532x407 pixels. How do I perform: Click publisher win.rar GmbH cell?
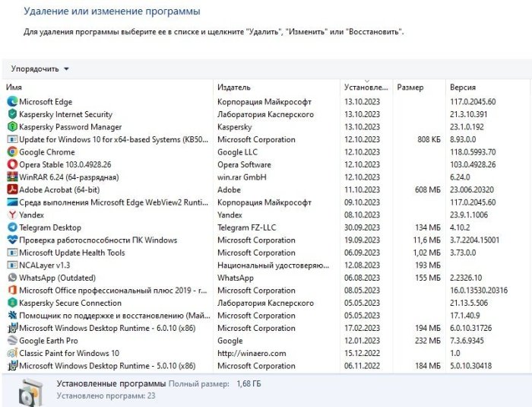242,177
